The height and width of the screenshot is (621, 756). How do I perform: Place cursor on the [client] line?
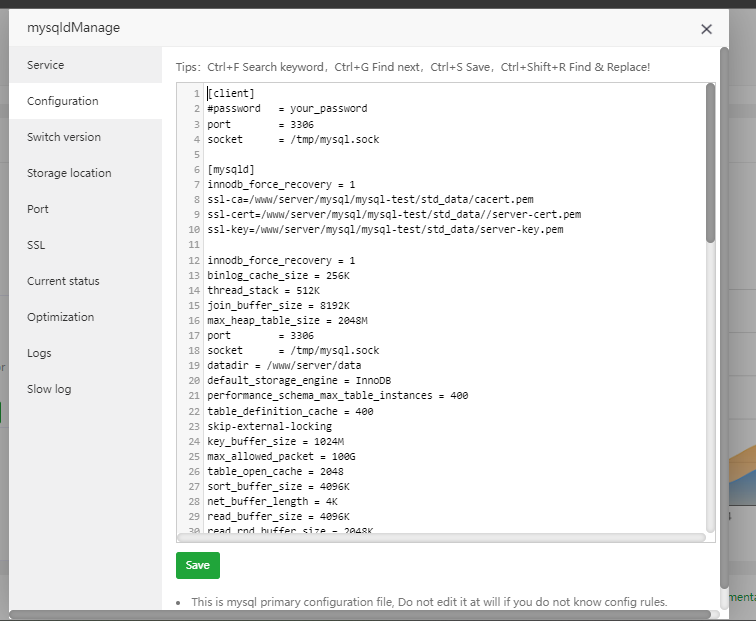pos(231,93)
